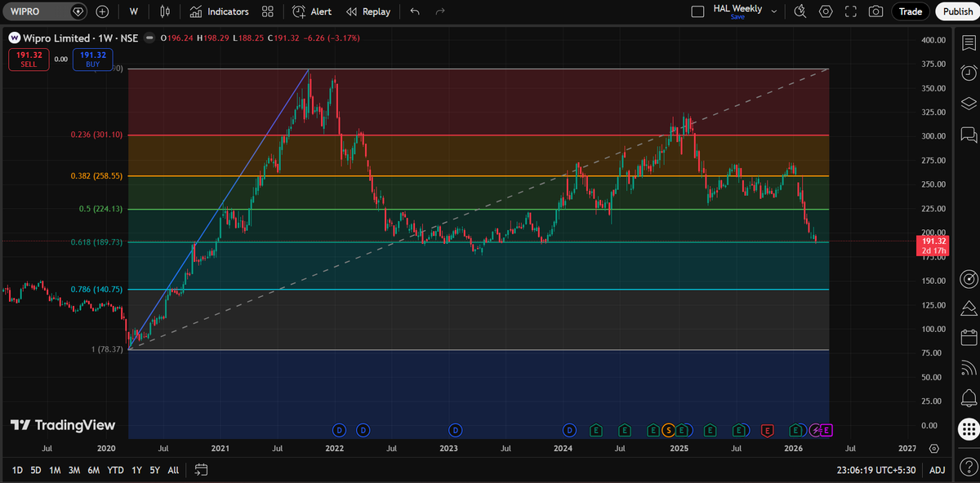The image size is (980, 483).
Task: Create a new Alert
Action: click(x=313, y=11)
